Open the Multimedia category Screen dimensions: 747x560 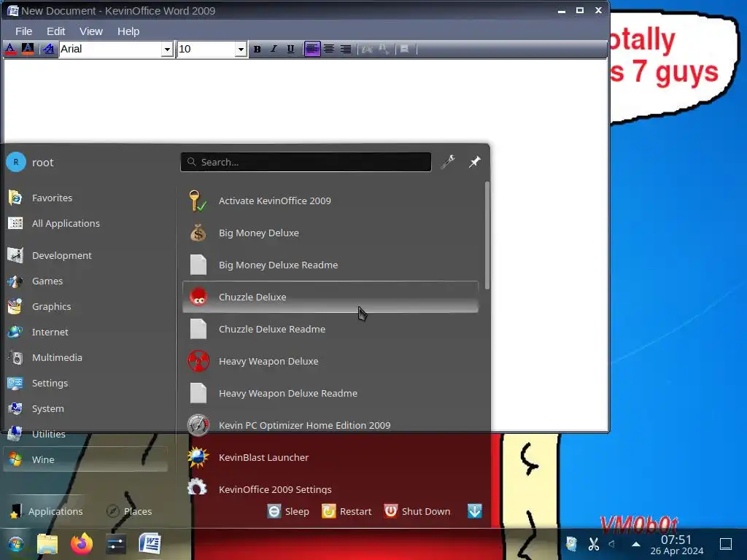click(x=86, y=357)
